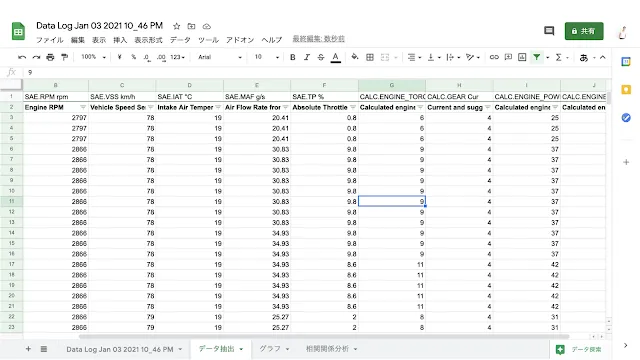Open the ファイル menu
The height and width of the screenshot is (360, 640).
pos(50,40)
